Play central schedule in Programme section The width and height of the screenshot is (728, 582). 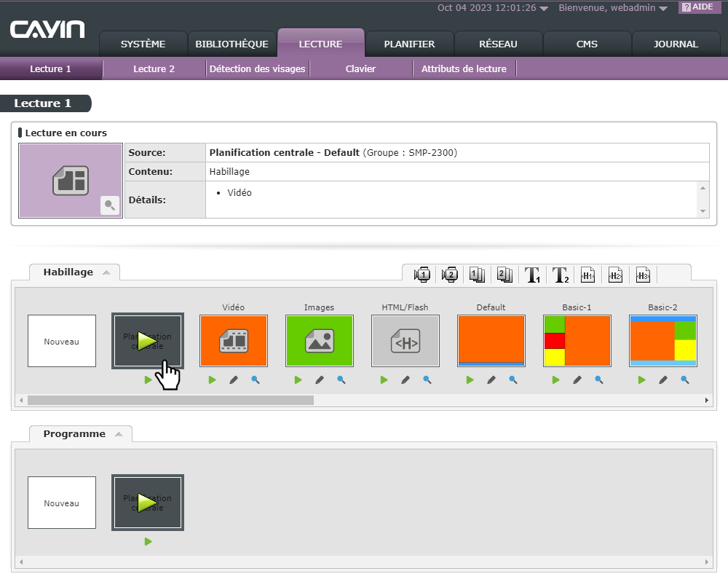tap(148, 542)
